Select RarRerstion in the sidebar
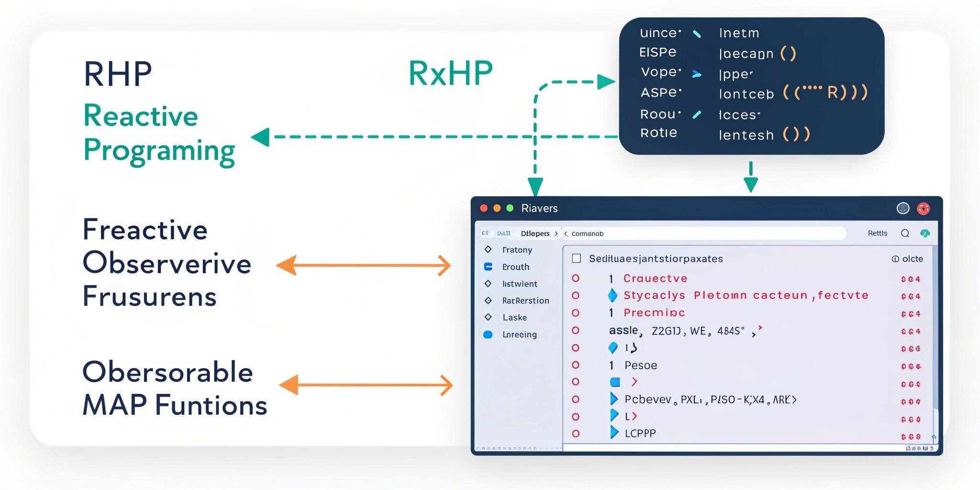The height and width of the screenshot is (490, 980). pyautogui.click(x=525, y=301)
